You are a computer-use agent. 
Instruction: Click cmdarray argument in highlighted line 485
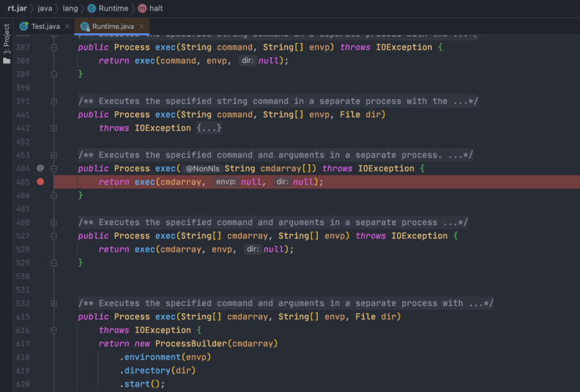[x=180, y=182]
